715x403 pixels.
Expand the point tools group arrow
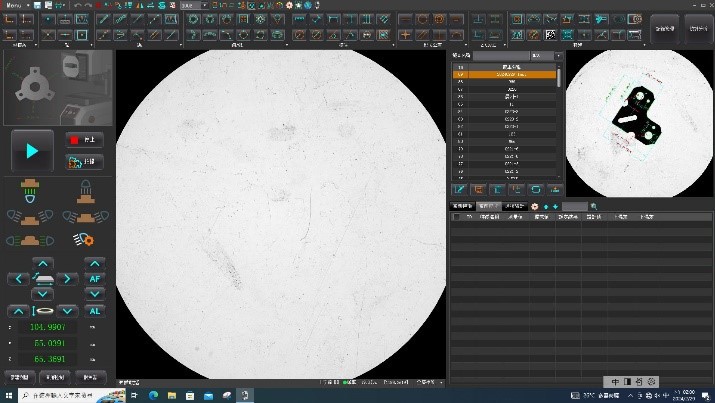click(x=92, y=45)
